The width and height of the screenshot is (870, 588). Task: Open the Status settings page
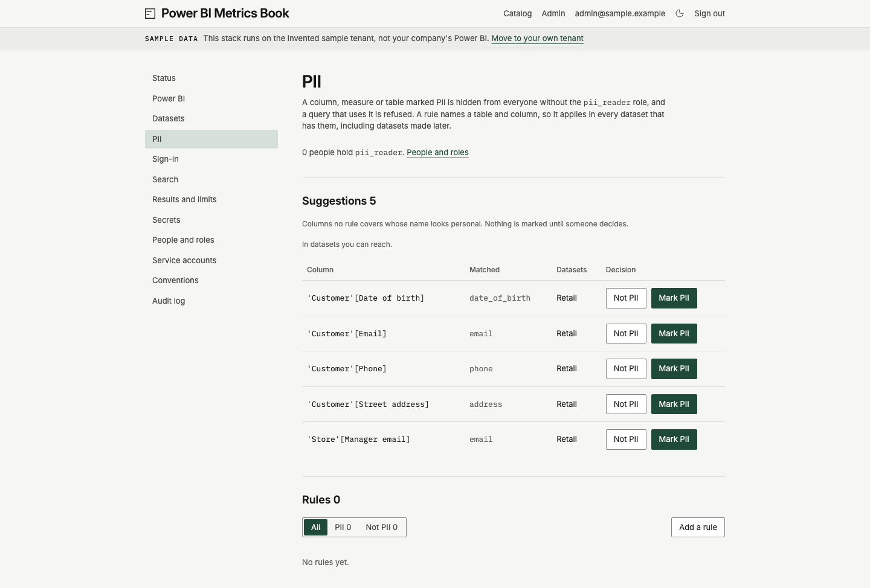pyautogui.click(x=211, y=78)
